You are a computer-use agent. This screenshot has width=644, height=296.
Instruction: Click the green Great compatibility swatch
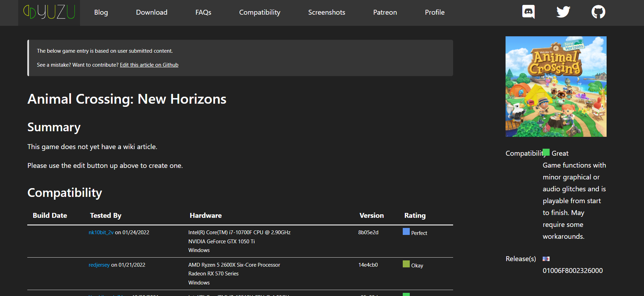[x=546, y=153]
